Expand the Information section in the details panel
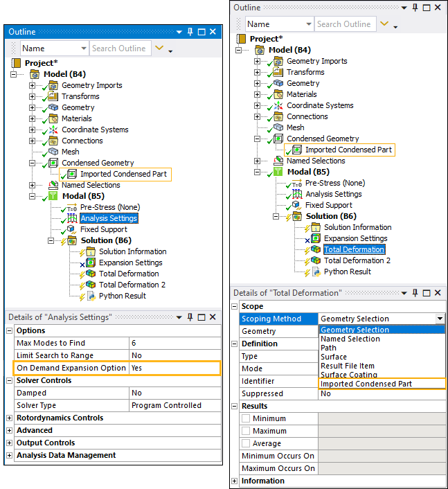 point(235,481)
